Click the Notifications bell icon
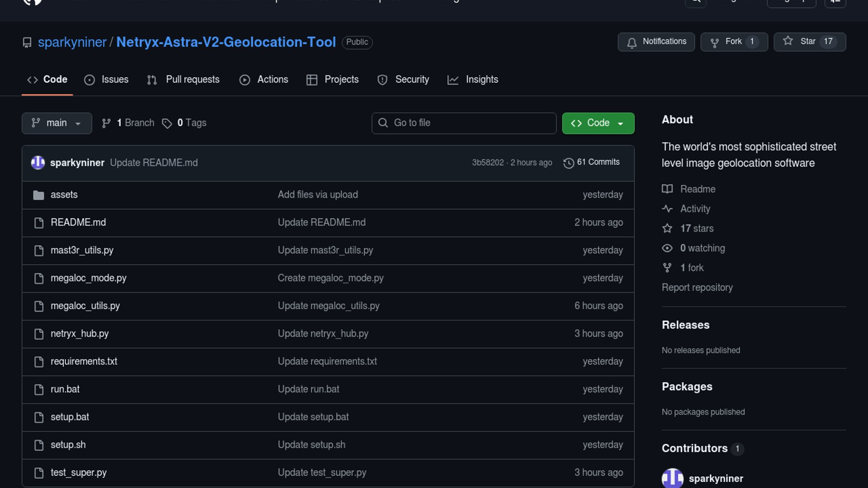The width and height of the screenshot is (868, 488). tap(632, 42)
